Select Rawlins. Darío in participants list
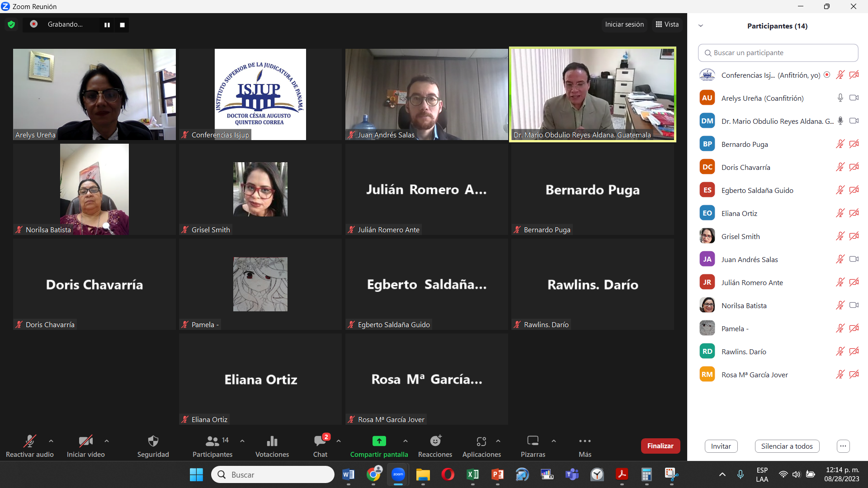The height and width of the screenshot is (488, 868). pyautogui.click(x=778, y=352)
